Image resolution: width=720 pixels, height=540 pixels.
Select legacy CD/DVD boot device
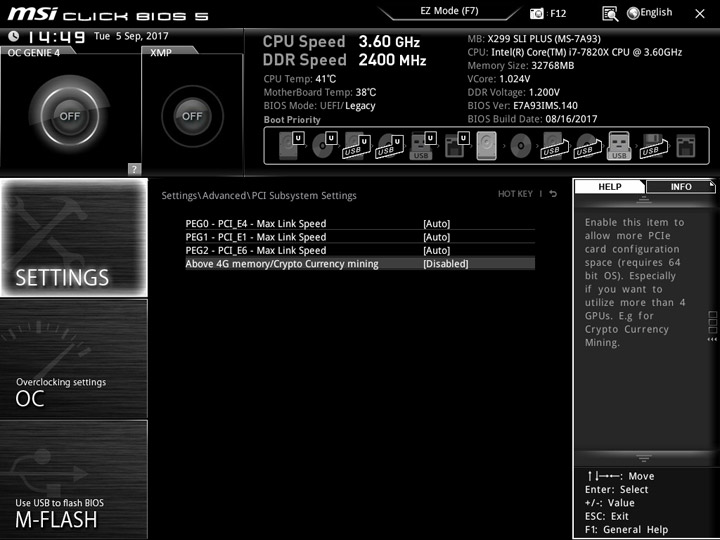521,146
